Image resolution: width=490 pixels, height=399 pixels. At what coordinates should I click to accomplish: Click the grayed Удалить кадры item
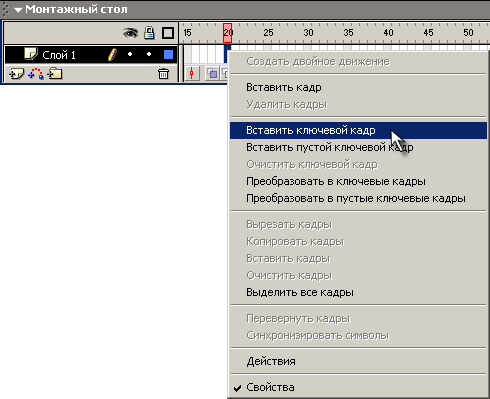358,105
